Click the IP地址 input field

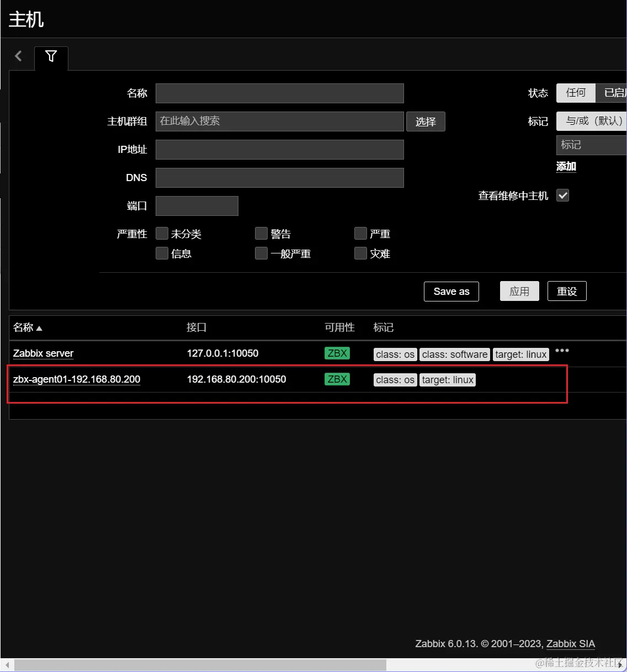[x=280, y=150]
